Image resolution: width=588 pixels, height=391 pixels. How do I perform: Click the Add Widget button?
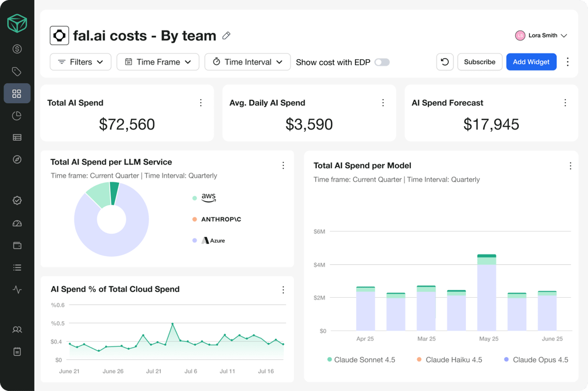tap(532, 62)
